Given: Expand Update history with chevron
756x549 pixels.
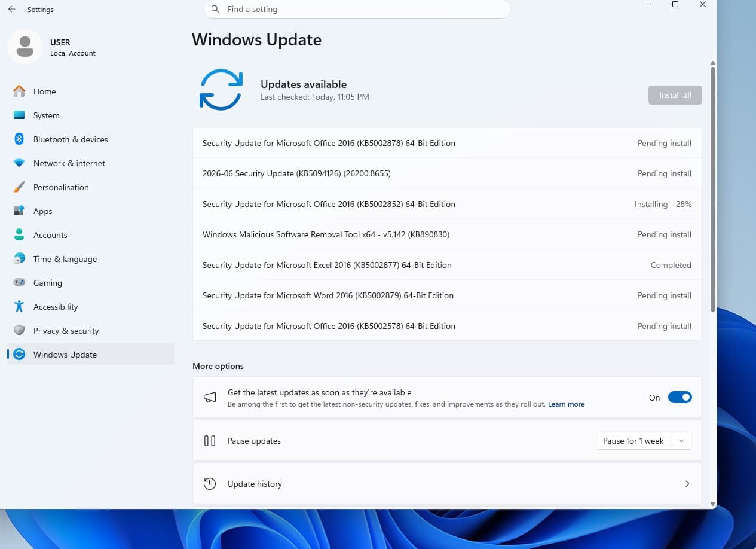Looking at the screenshot, I should click(687, 484).
